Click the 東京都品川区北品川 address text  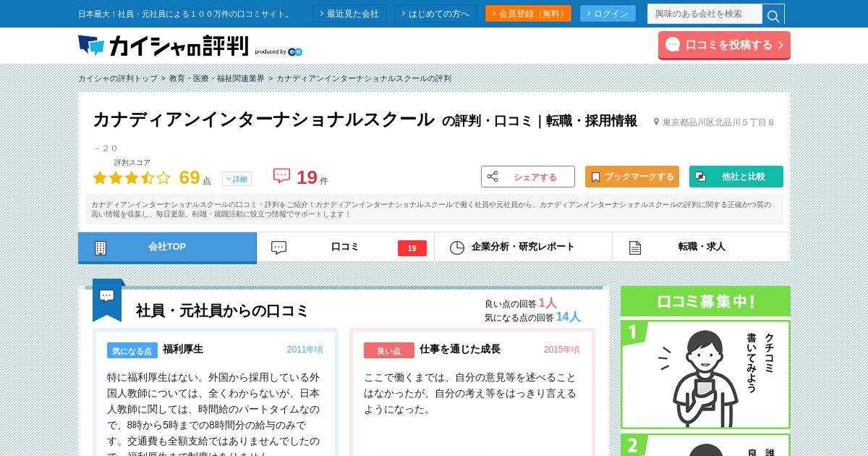[718, 122]
